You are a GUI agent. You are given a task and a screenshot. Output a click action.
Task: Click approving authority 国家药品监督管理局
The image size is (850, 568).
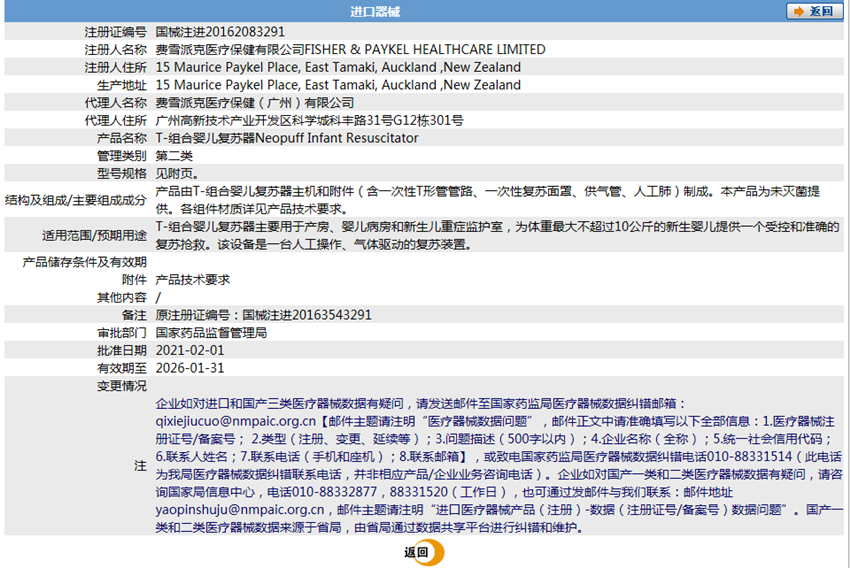pyautogui.click(x=211, y=333)
